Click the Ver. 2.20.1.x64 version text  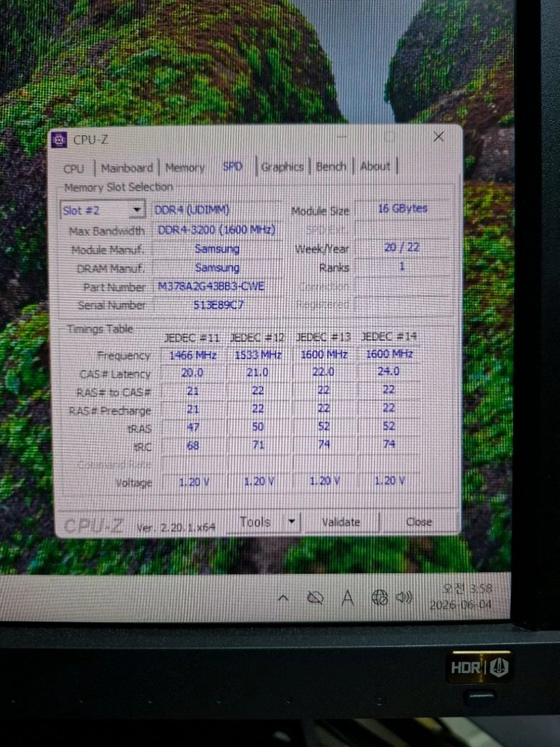tap(175, 527)
